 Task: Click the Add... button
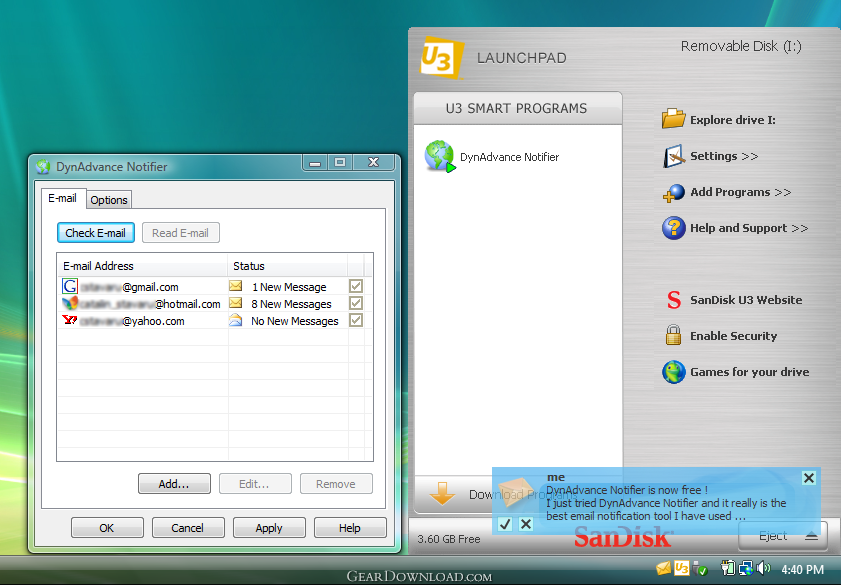click(x=174, y=484)
